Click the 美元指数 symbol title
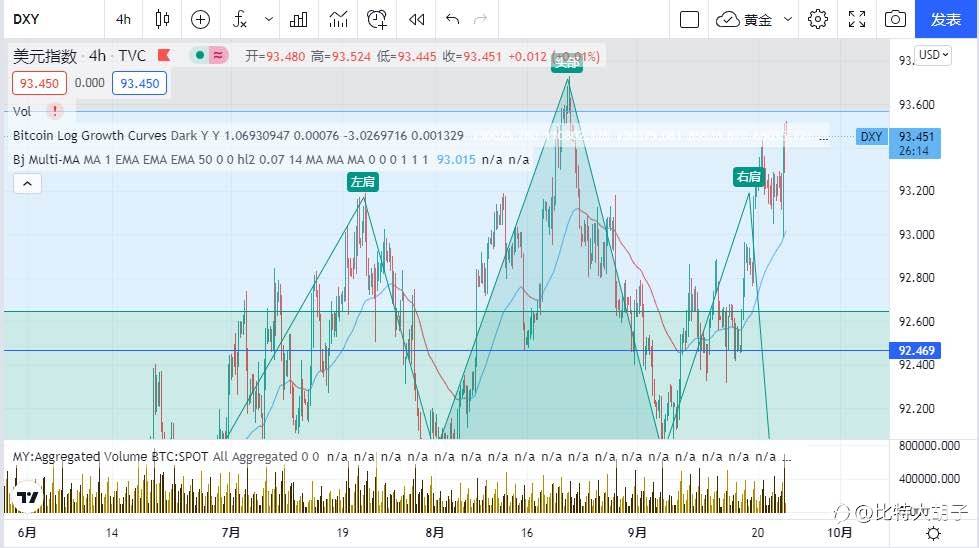This screenshot has width=979, height=548. click(x=45, y=56)
